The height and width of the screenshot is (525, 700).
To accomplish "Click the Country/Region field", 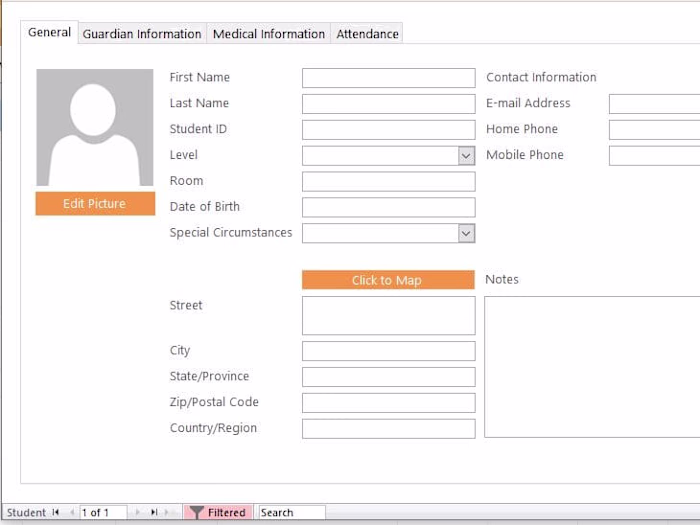I will pyautogui.click(x=388, y=429).
